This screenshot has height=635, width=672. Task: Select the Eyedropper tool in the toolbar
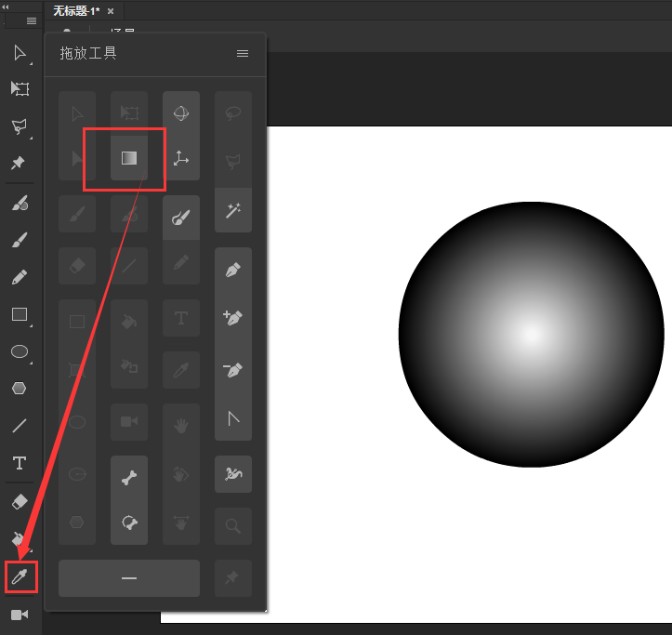tap(20, 576)
